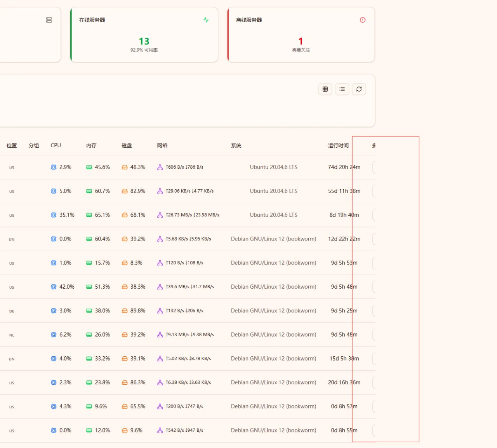
Task: Click the memory icon beside 60.7%
Action: (x=89, y=191)
